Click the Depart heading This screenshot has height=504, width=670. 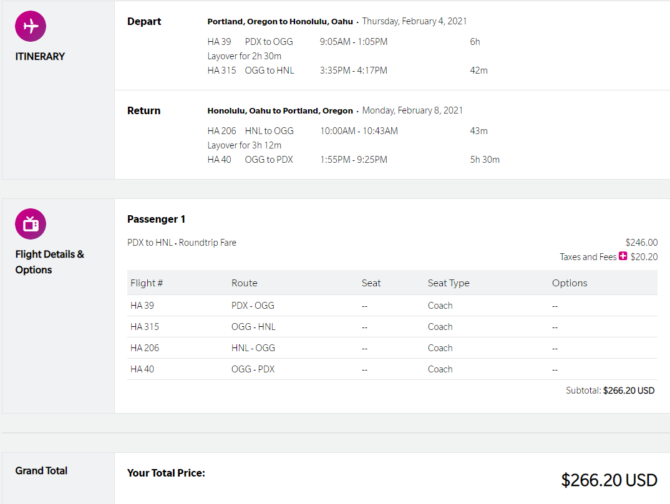144,21
